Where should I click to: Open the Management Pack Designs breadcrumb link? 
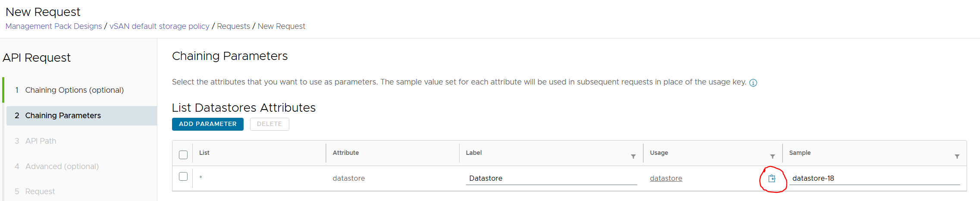[x=53, y=26]
